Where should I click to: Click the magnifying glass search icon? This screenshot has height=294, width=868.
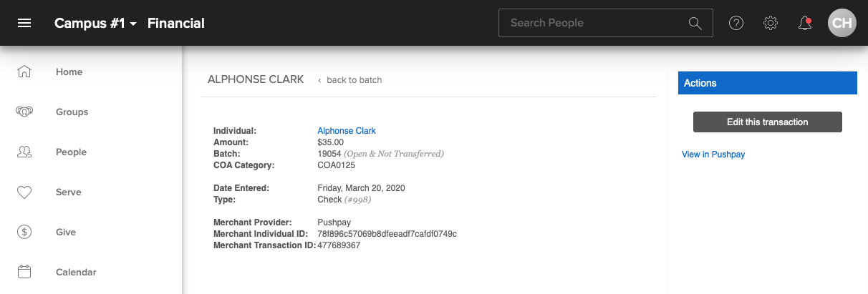click(x=695, y=23)
